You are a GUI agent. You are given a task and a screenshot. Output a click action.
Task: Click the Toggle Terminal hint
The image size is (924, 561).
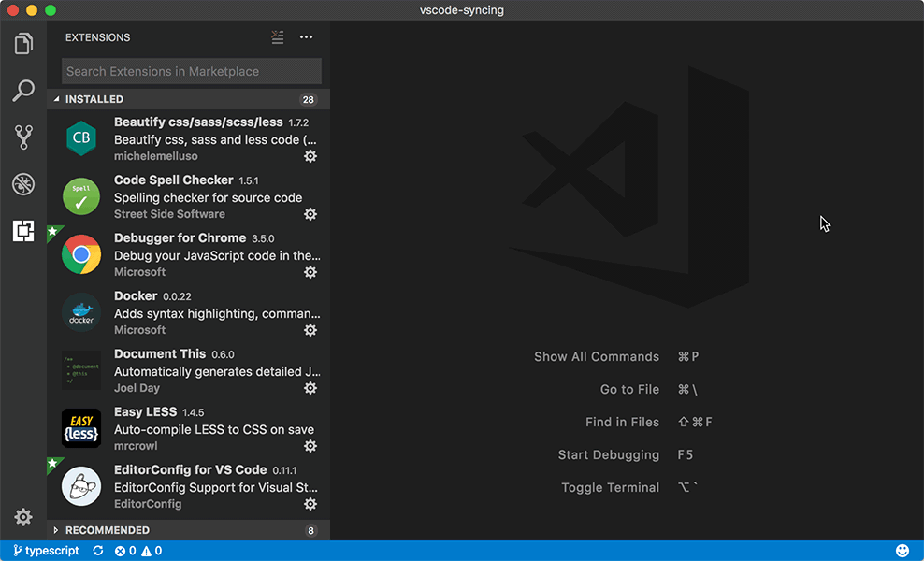click(x=611, y=487)
